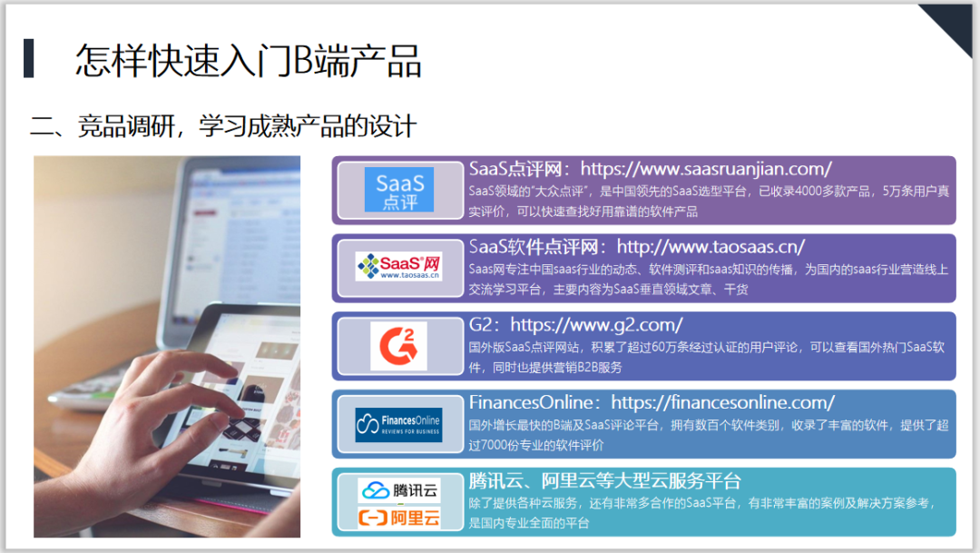Click the red G2 logo
Viewport: 980px width, 553px height.
tap(398, 346)
